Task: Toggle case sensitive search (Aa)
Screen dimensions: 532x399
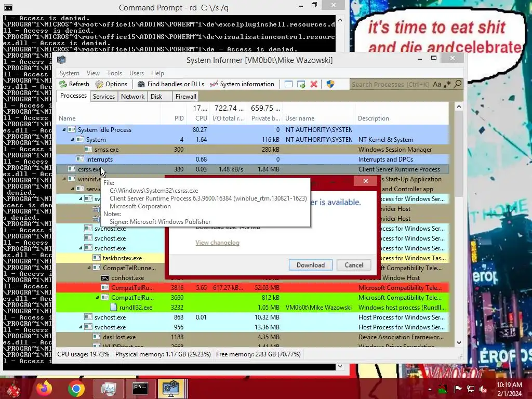Action: click(437, 84)
